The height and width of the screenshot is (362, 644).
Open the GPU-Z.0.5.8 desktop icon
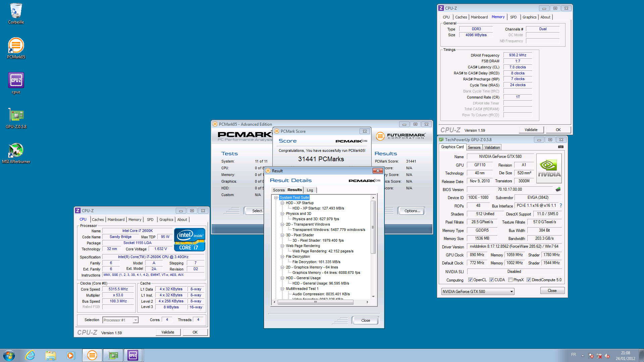click(16, 118)
